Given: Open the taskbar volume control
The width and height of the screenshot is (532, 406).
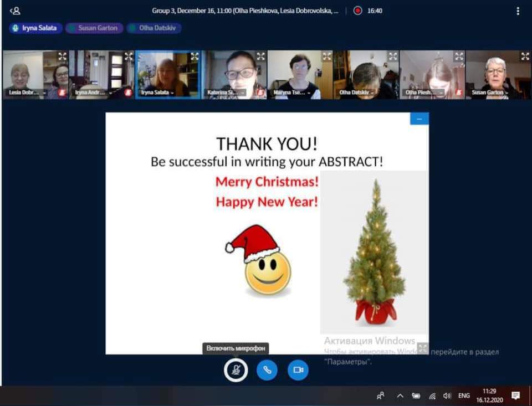Looking at the screenshot, I should (447, 395).
